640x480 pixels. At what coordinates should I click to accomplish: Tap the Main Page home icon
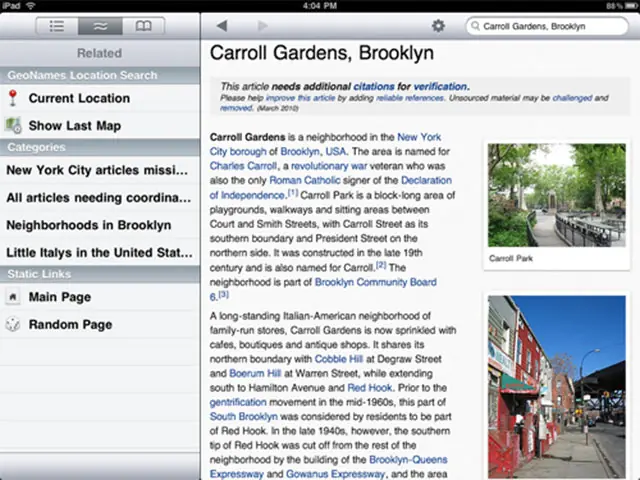(13, 297)
